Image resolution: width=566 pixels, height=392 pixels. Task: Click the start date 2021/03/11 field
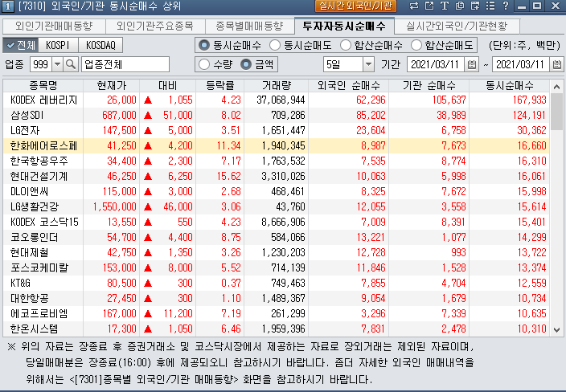click(436, 64)
